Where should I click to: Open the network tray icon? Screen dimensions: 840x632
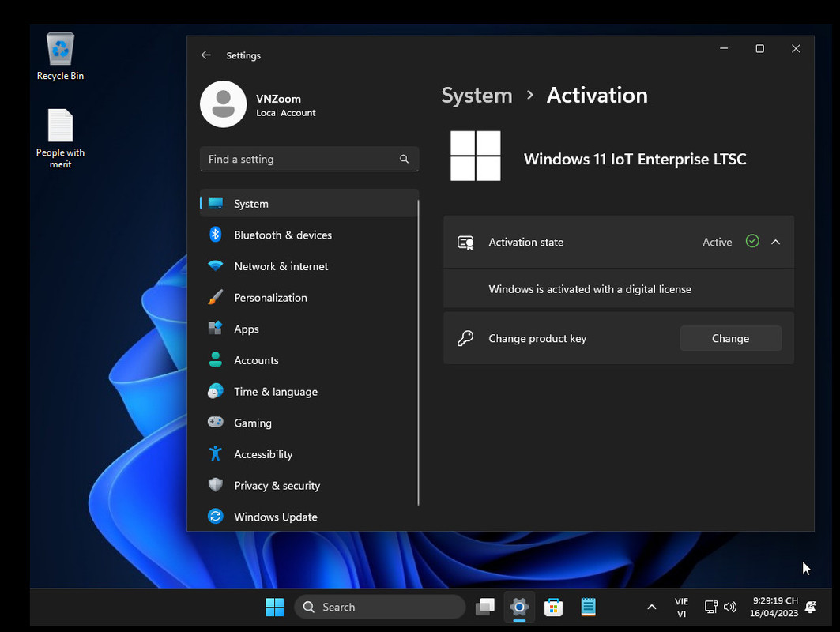711,607
